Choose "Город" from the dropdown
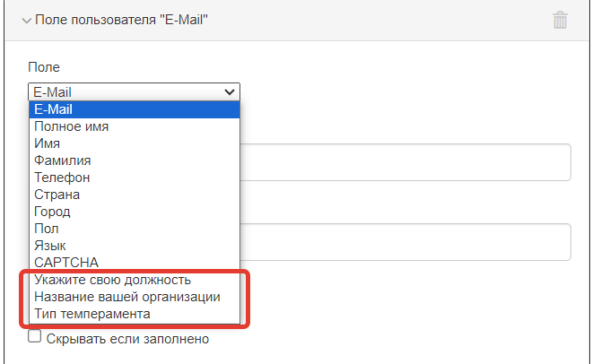Image resolution: width=592 pixels, height=364 pixels. [x=135, y=212]
